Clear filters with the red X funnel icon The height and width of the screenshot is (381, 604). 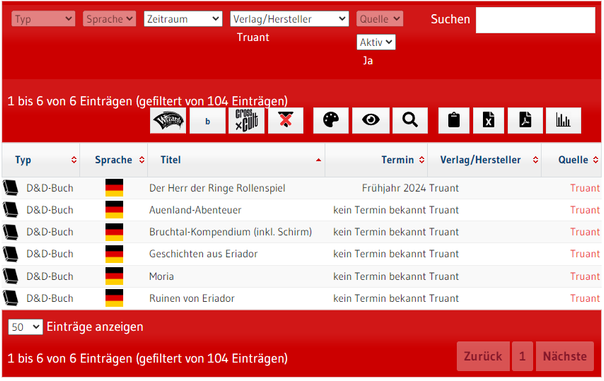(x=285, y=121)
